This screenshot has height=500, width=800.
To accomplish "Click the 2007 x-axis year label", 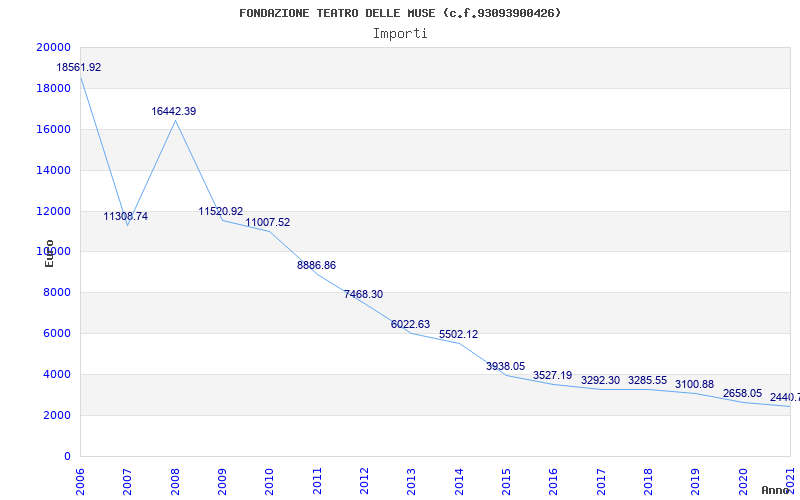I will (x=128, y=482).
